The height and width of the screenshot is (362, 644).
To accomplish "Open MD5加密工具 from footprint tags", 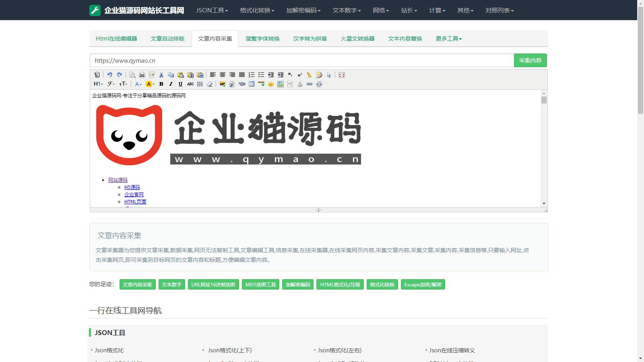I will pyautogui.click(x=260, y=285).
